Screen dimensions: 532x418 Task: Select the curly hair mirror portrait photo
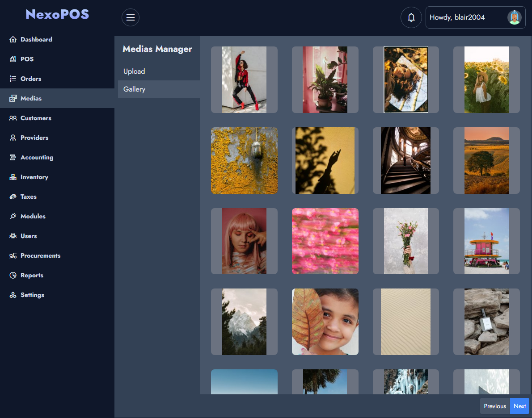point(406,79)
